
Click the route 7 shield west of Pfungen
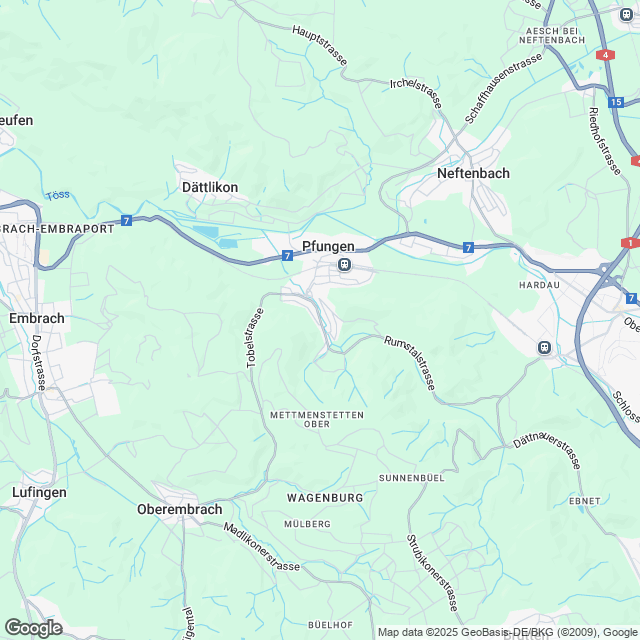point(287,256)
